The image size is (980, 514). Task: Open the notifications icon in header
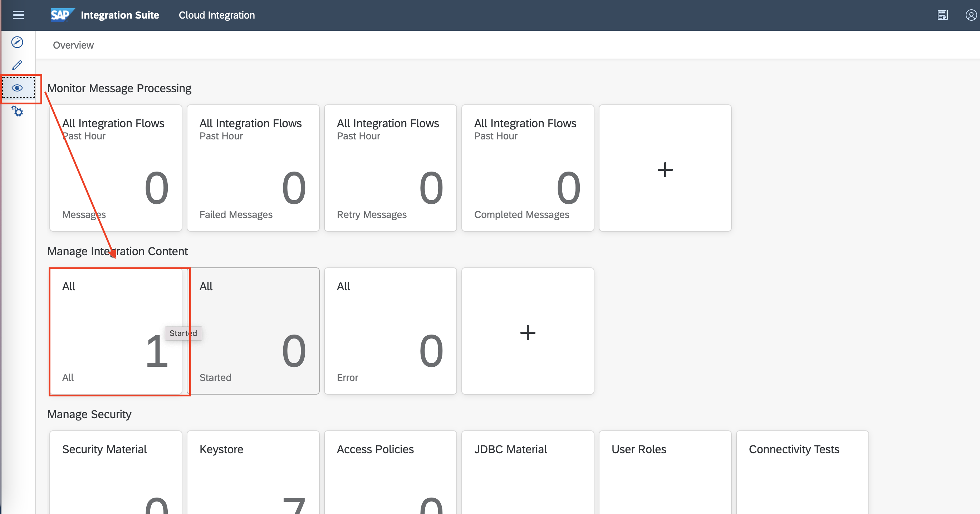[x=942, y=15]
